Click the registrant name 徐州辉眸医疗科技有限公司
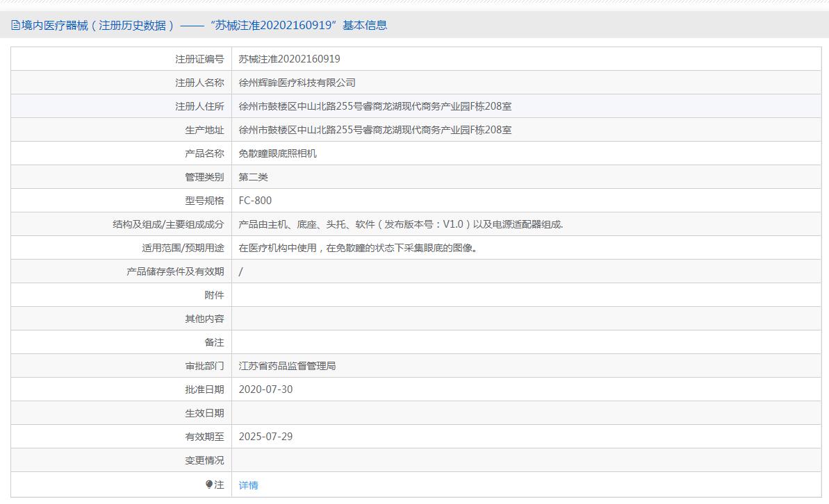The width and height of the screenshot is (829, 504). (297, 83)
